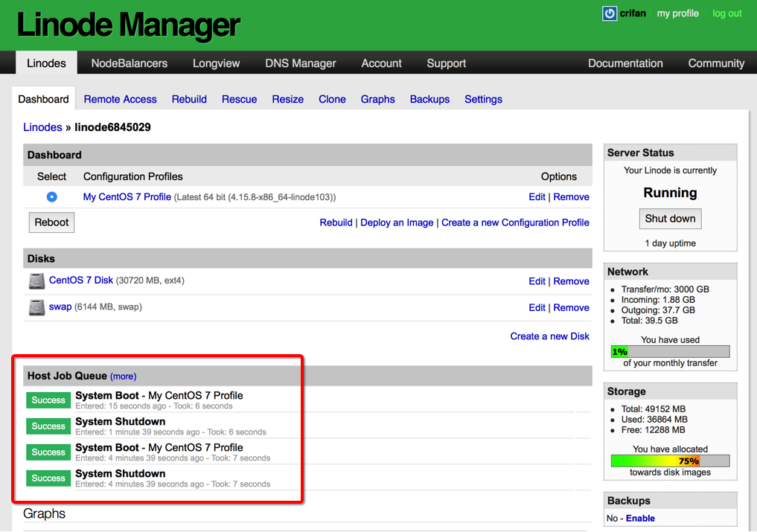The height and width of the screenshot is (532, 757).
Task: Go to the Rebuild sub-tab
Action: tap(189, 99)
